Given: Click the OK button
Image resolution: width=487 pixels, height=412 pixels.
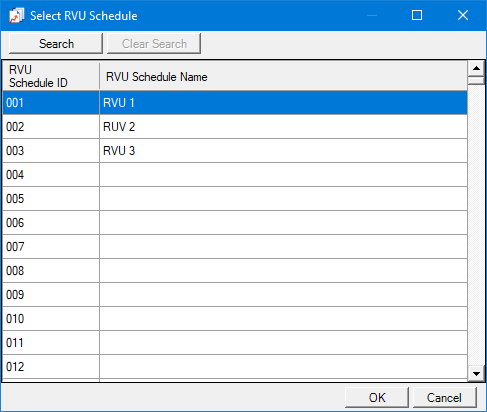Looking at the screenshot, I should [x=377, y=397].
